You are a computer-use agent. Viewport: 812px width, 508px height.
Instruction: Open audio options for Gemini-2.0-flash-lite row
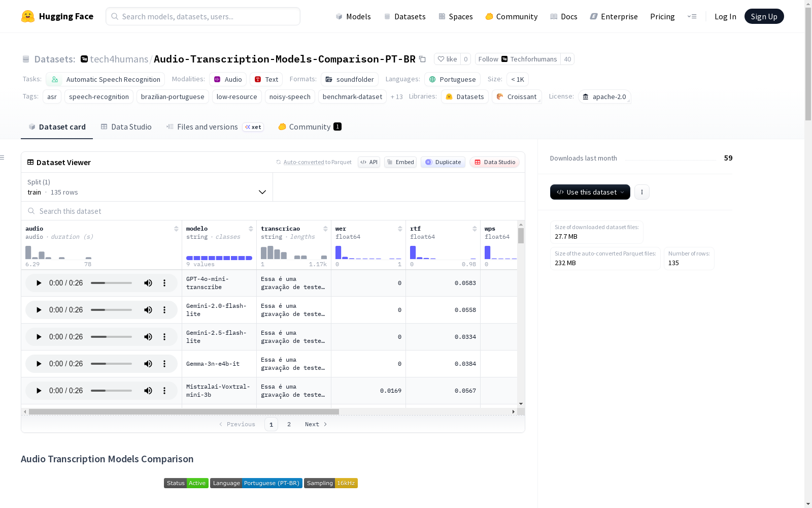point(164,310)
